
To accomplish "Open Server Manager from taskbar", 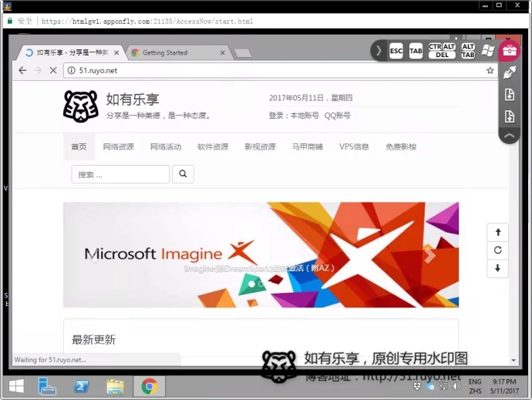I will point(47,386).
